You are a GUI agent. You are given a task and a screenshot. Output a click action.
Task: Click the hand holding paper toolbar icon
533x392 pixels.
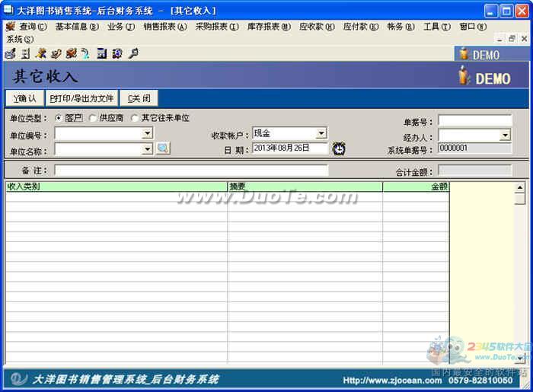pos(56,53)
